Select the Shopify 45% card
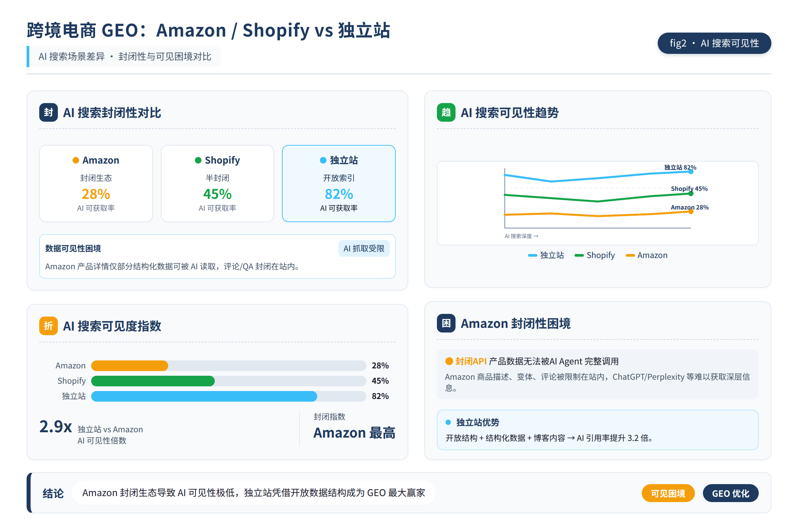 tap(217, 184)
